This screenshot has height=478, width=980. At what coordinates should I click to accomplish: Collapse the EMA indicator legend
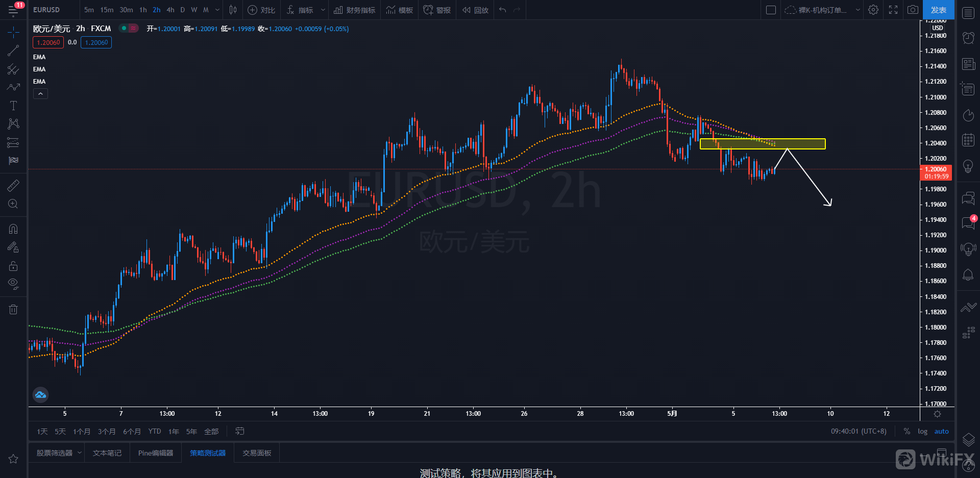[40, 94]
